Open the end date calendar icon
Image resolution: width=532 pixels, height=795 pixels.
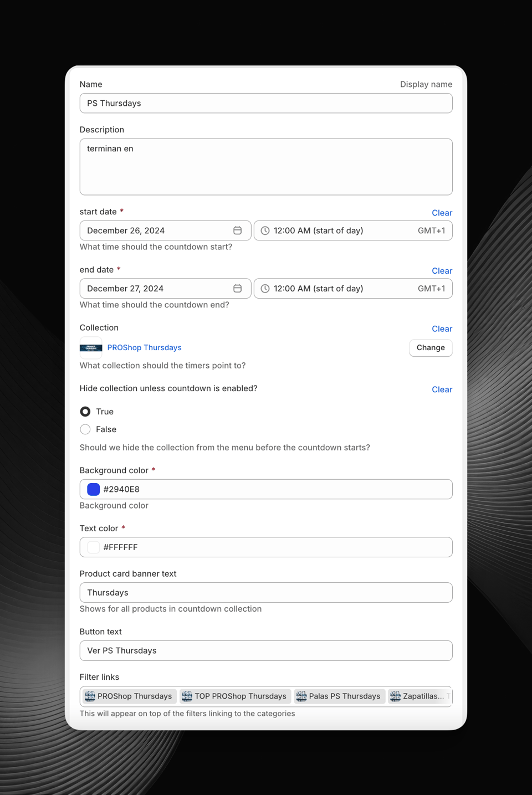[237, 289]
